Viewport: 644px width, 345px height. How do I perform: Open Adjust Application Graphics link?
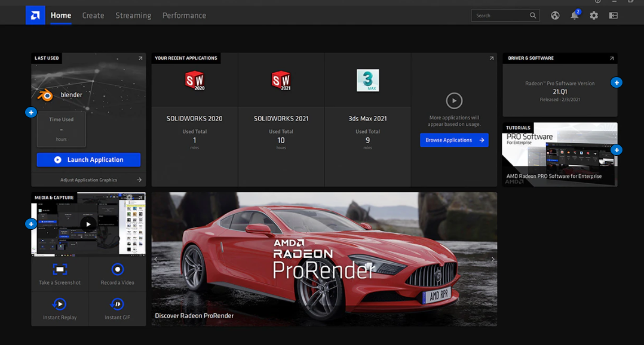point(88,180)
